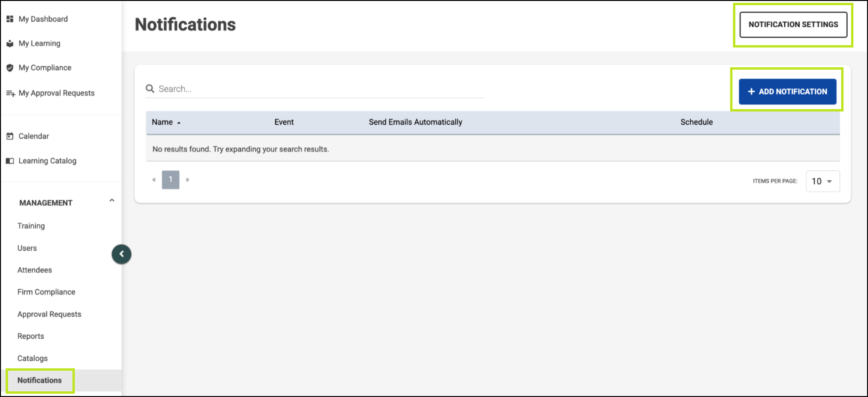Collapse the Management section chevron
The image size is (868, 397).
[x=112, y=201]
